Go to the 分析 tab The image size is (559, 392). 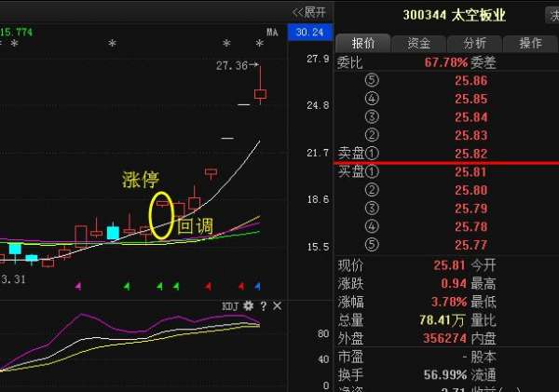pos(474,43)
